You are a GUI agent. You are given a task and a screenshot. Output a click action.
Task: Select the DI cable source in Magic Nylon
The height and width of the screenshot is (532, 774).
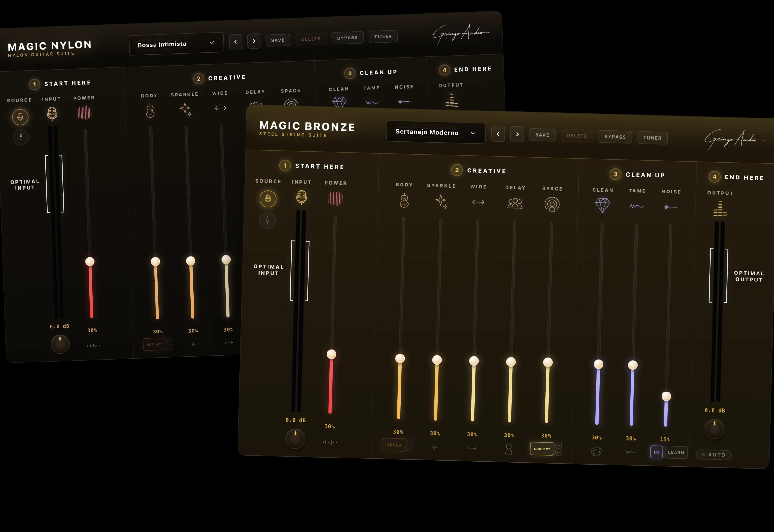pyautogui.click(x=21, y=137)
